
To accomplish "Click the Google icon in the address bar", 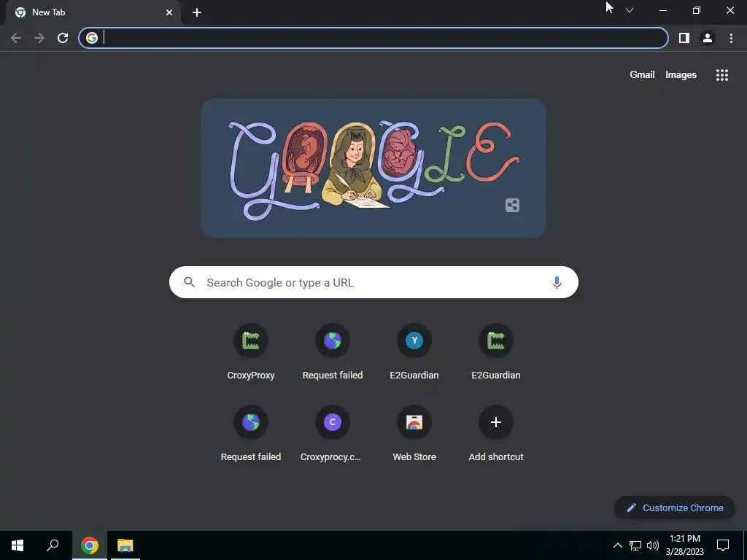I will coord(92,38).
